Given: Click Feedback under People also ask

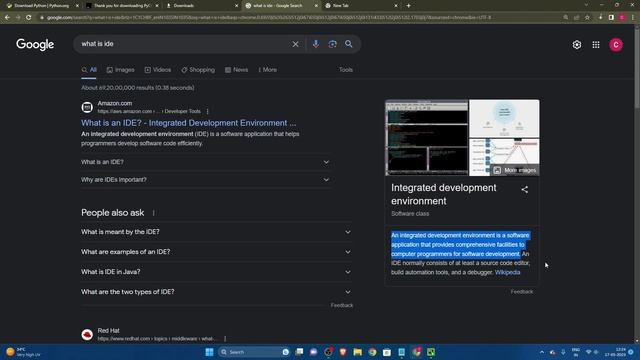Looking at the screenshot, I should click(342, 305).
